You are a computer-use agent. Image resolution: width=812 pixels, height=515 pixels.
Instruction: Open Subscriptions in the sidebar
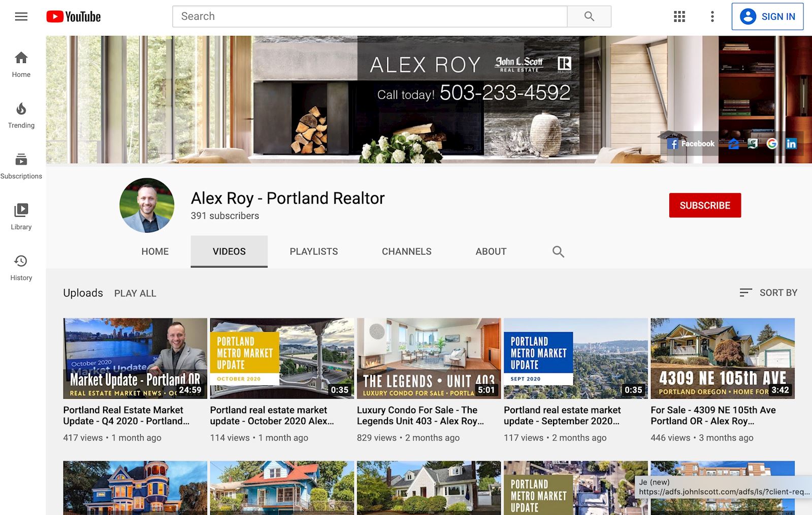21,166
